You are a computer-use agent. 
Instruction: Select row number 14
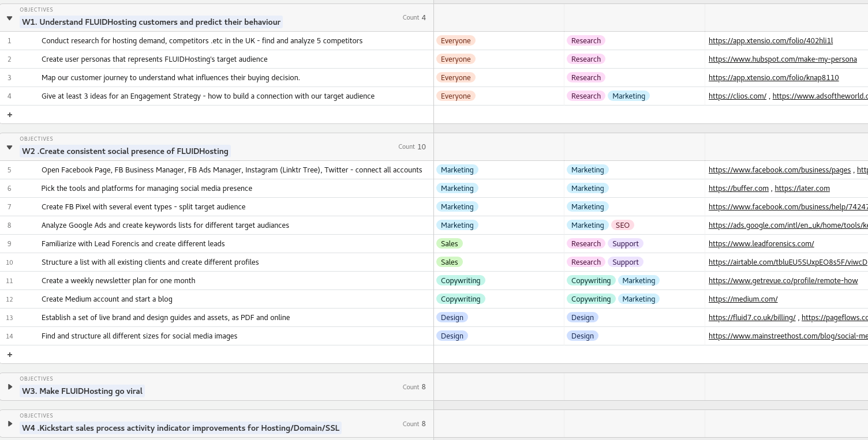click(9, 336)
